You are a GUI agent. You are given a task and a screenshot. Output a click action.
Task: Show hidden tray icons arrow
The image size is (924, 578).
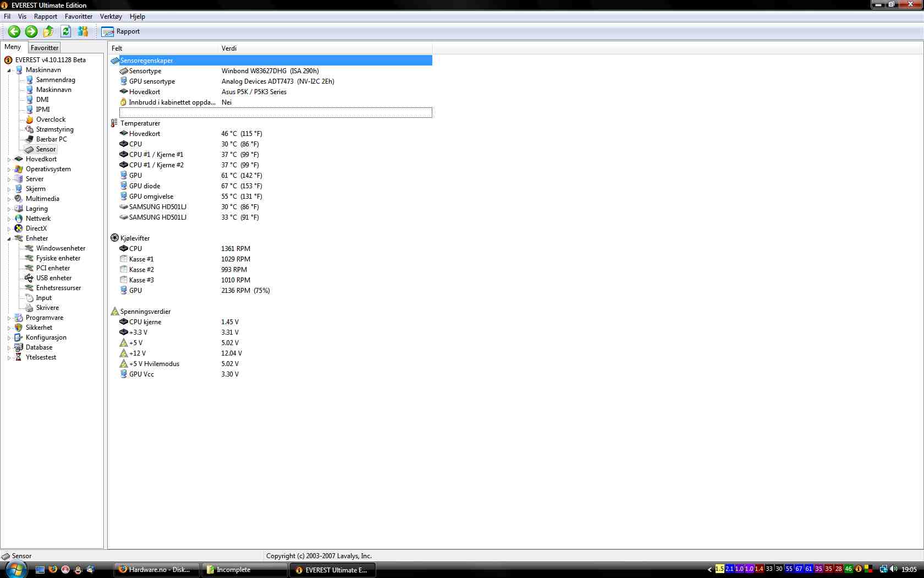[710, 570]
